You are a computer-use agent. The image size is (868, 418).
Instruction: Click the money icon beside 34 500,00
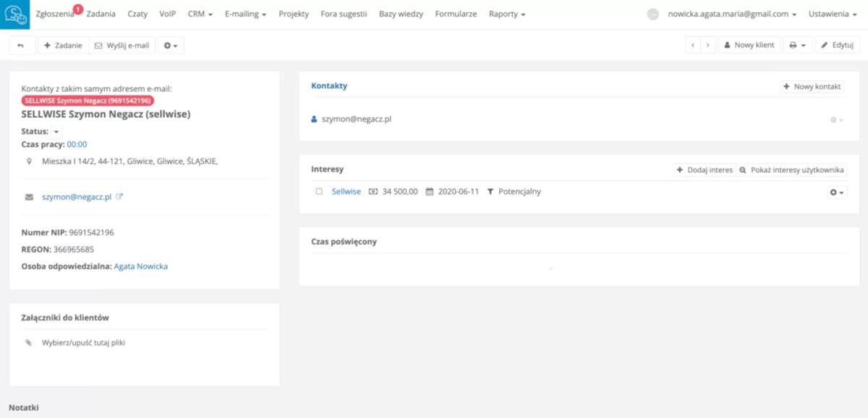373,192
